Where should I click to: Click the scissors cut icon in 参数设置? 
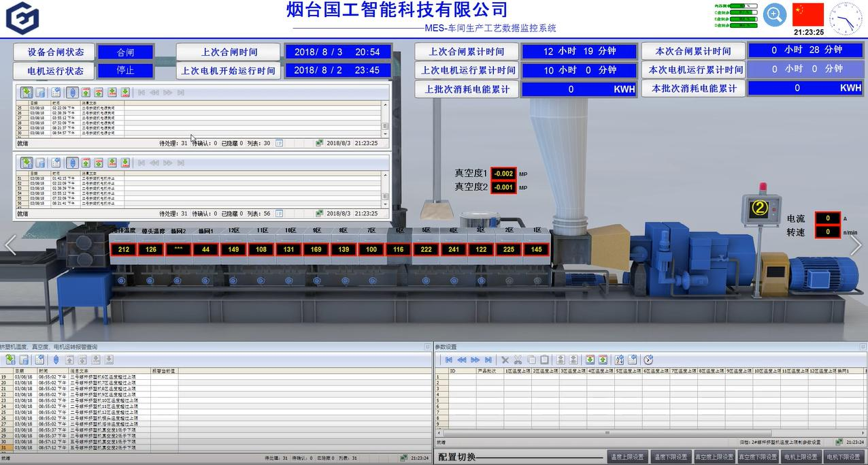point(518,359)
